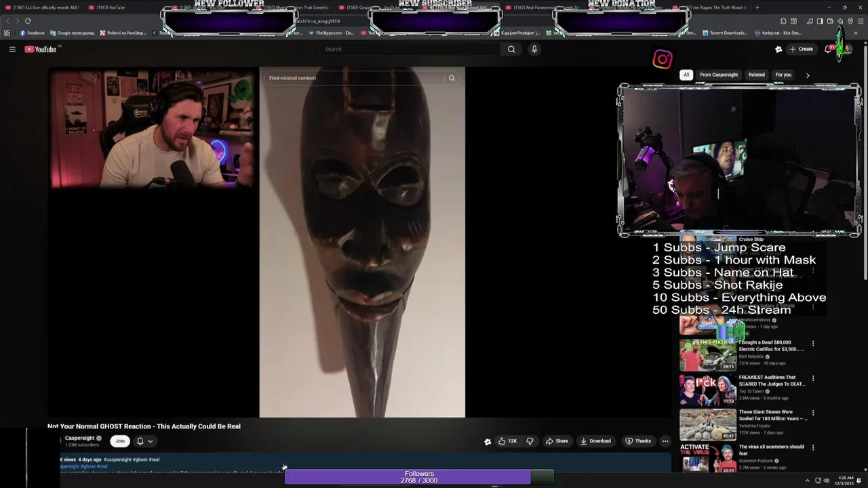868x488 pixels.
Task: Like the video with 12K thumbs up
Action: 507,441
